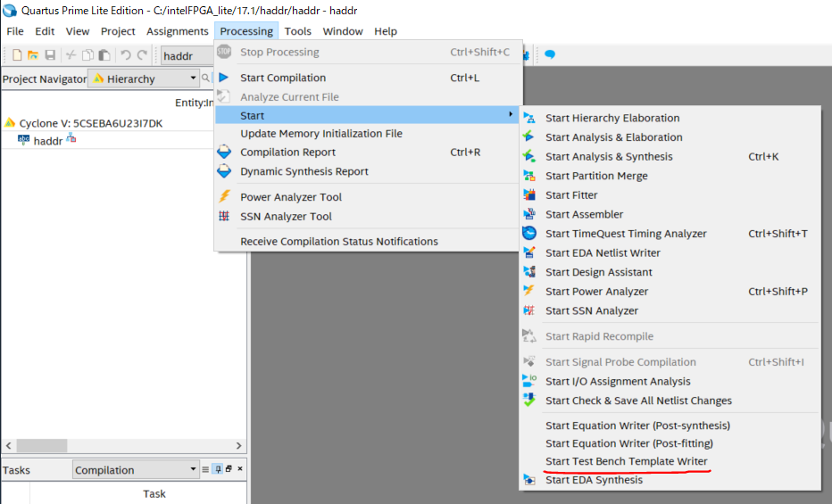Click the Copy toolbar icon
This screenshot has width=832, height=504.
tap(88, 55)
